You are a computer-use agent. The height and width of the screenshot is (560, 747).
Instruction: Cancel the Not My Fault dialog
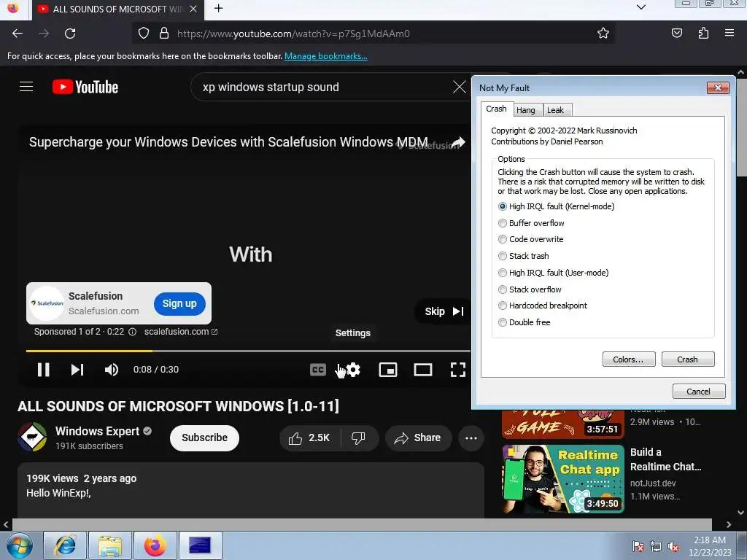698,392
